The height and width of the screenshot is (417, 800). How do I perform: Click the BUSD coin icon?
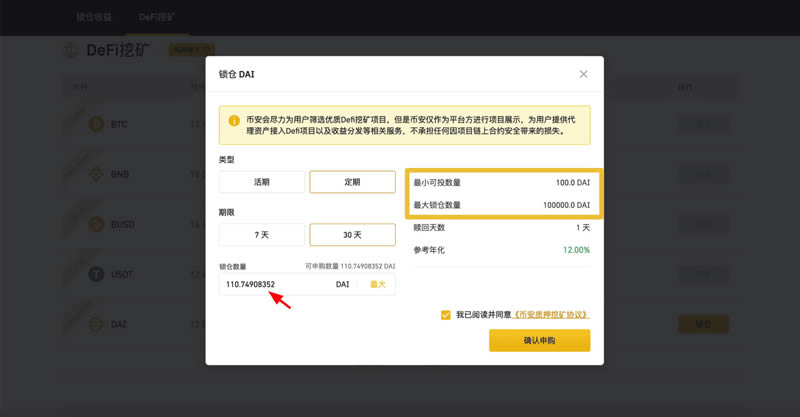pyautogui.click(x=96, y=224)
